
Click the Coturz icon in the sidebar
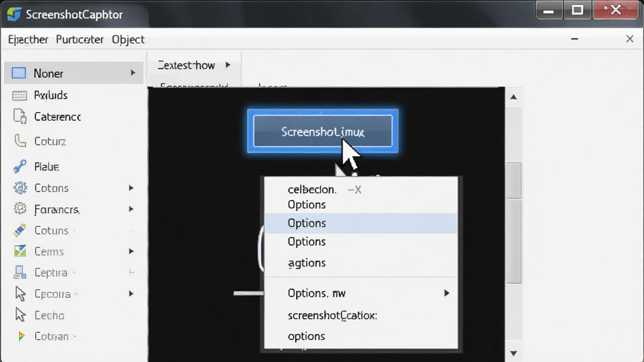[19, 141]
